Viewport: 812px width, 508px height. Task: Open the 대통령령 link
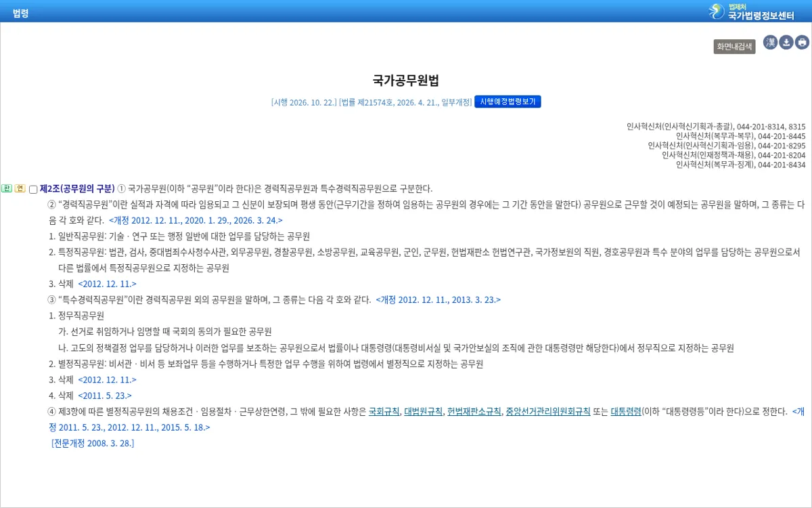[626, 411]
